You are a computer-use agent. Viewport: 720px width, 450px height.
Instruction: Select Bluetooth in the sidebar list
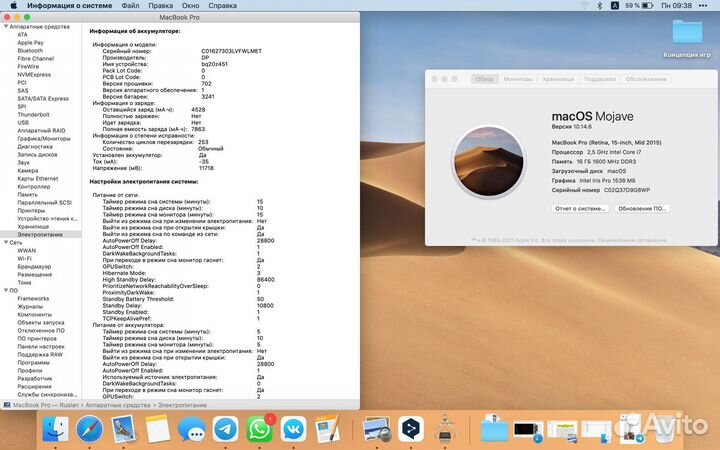pos(30,51)
